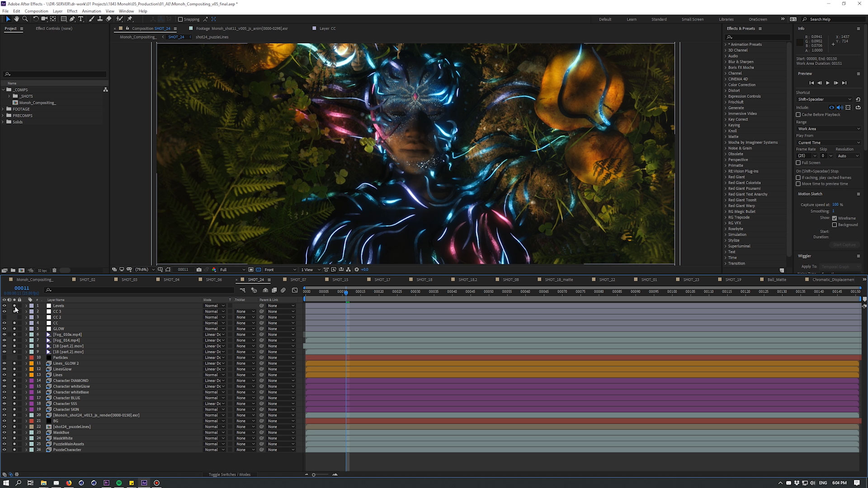868x488 pixels.
Task: Hide the BG layer eye toggle
Action: coord(4,421)
